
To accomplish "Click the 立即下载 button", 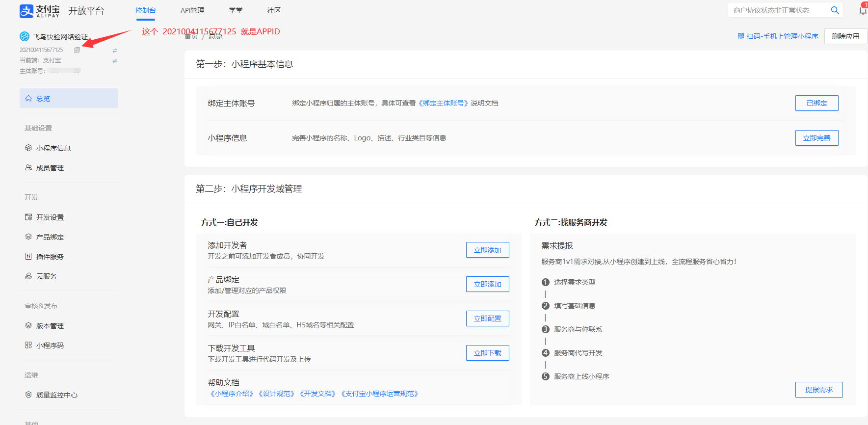I will tap(487, 353).
